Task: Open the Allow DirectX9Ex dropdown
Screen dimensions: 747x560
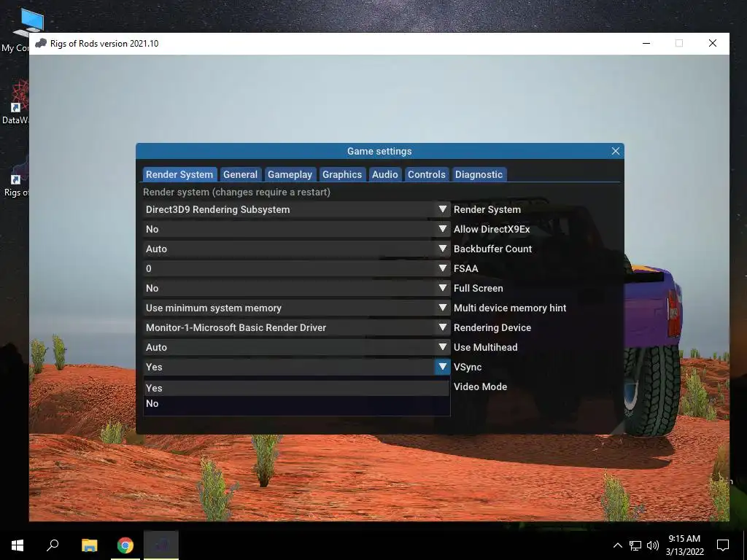Action: (296, 229)
